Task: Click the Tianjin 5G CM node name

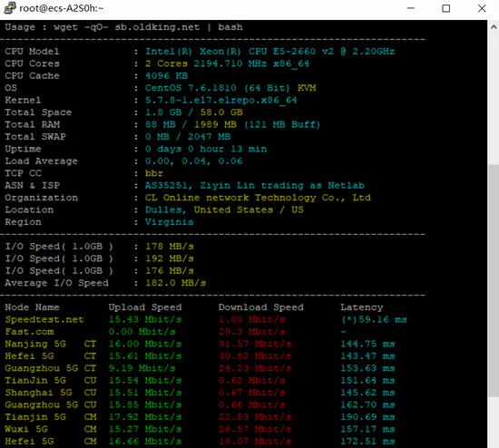Action: coord(50,417)
